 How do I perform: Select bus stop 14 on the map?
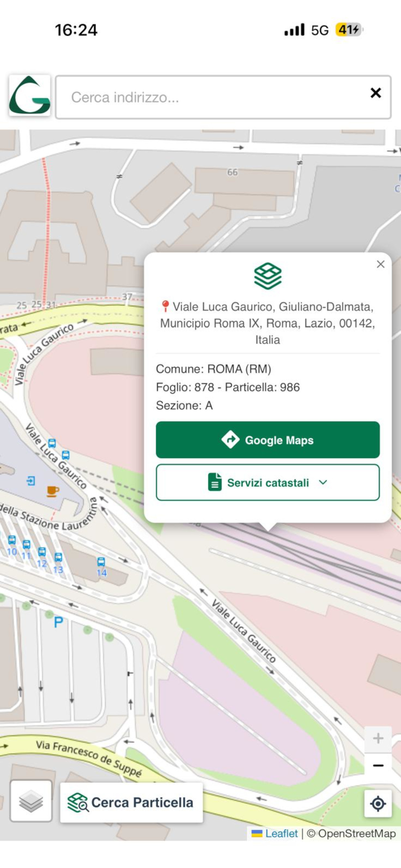[x=101, y=566]
